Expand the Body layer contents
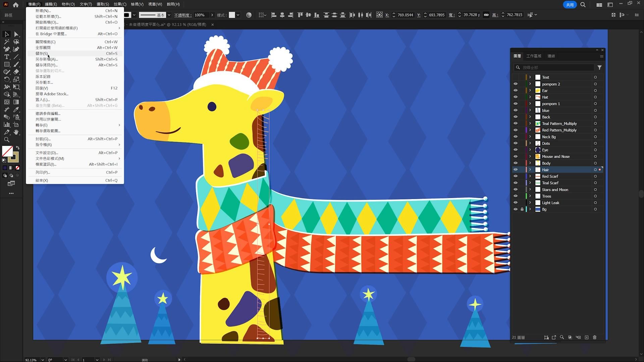The width and height of the screenshot is (644, 362). click(x=530, y=163)
